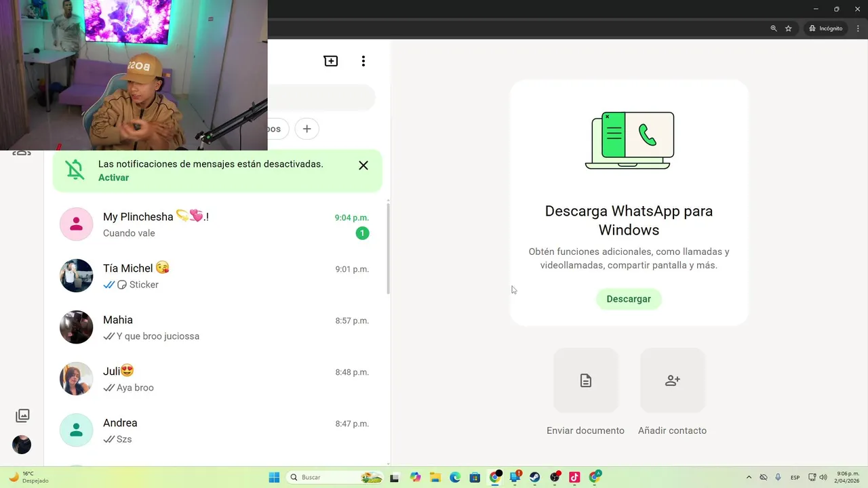Screen dimensions: 868x488
Task: Open the Andrea conversation
Action: 216,430
